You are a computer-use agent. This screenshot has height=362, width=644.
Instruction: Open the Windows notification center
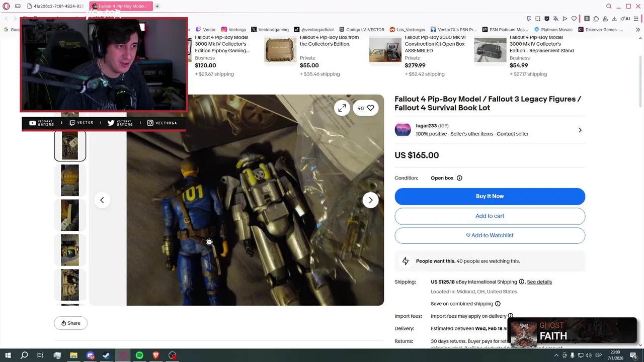[633, 355]
